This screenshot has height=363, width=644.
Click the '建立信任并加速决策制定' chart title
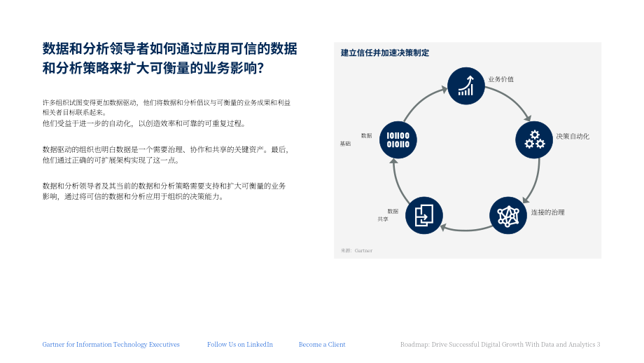(385, 53)
